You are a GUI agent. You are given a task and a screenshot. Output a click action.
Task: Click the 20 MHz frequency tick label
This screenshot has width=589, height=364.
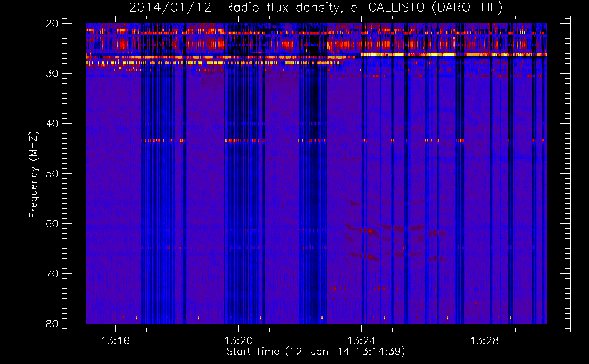[x=52, y=24]
